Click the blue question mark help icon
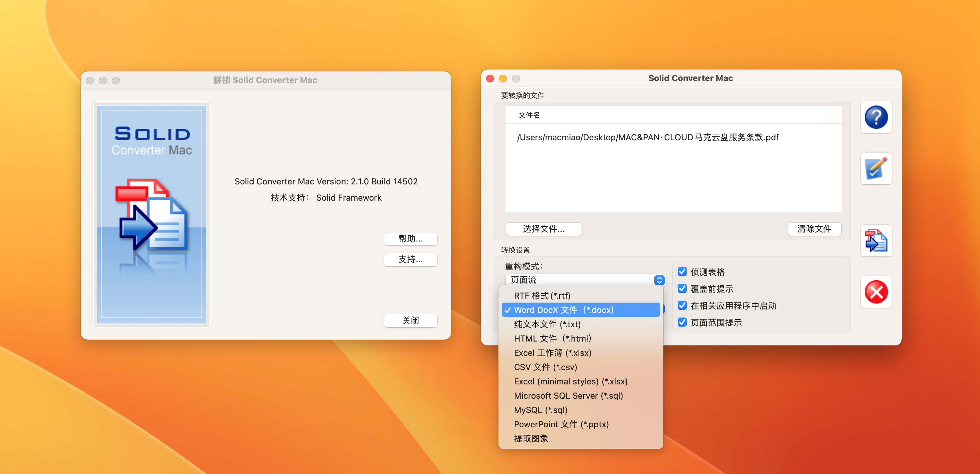Screen dimensions: 980x474 pos(876,117)
